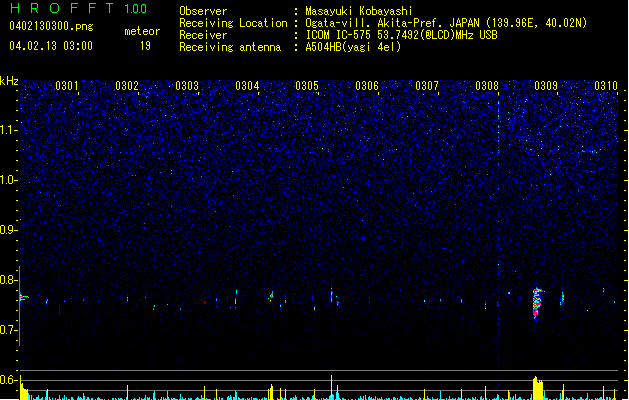Click the 0310 time marker
This screenshot has width=629, height=400.
pos(606,85)
